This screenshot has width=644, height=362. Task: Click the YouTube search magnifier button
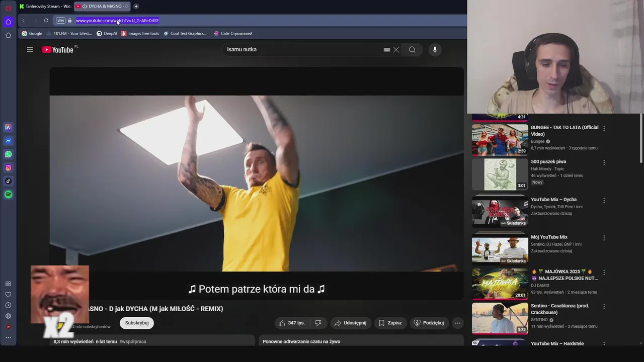[412, 49]
